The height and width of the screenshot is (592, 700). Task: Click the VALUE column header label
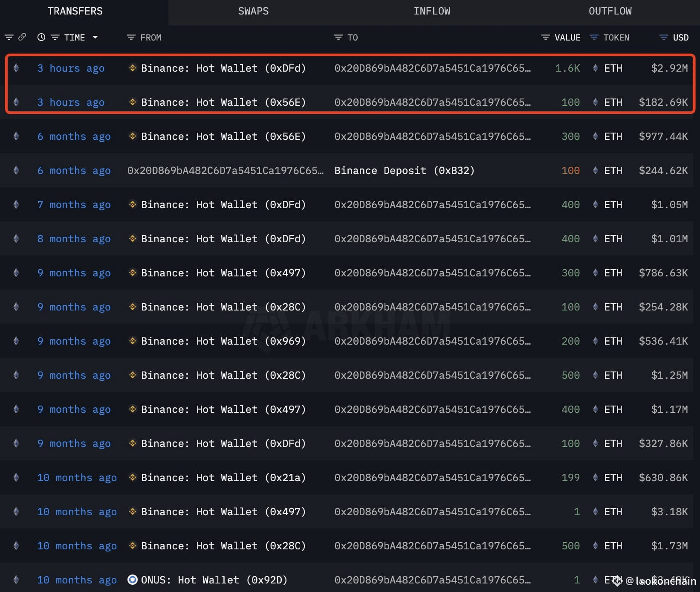pos(567,38)
